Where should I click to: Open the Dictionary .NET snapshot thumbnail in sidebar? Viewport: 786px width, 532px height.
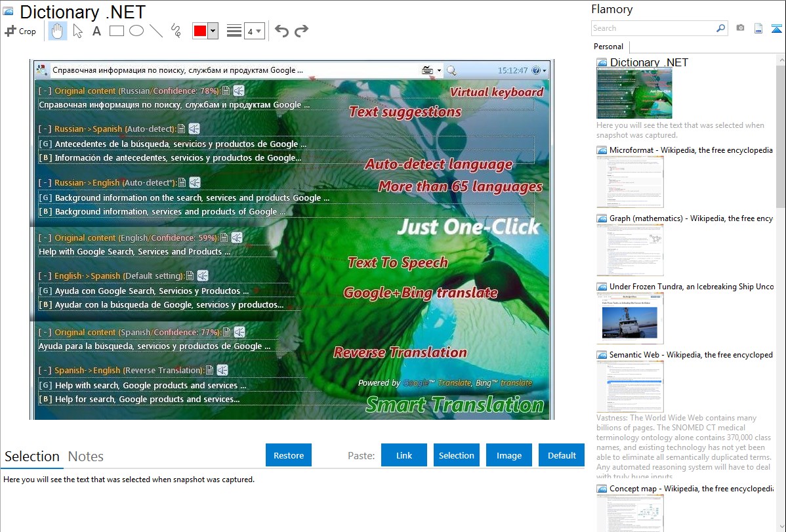pos(634,93)
